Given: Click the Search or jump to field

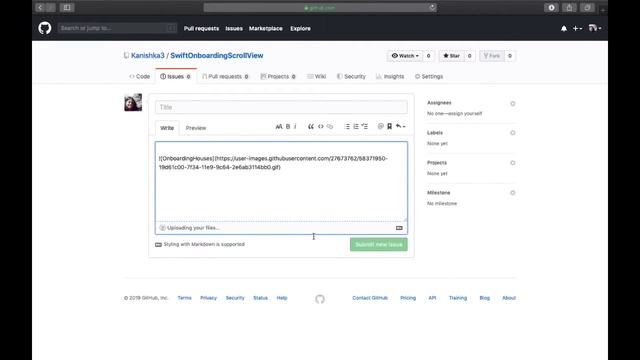Looking at the screenshot, I should click(x=117, y=28).
